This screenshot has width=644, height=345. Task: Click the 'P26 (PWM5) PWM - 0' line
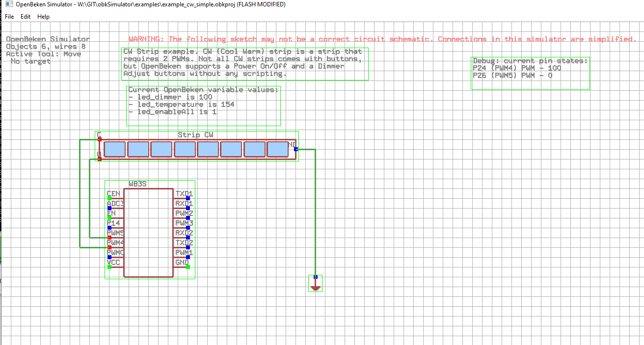point(512,76)
